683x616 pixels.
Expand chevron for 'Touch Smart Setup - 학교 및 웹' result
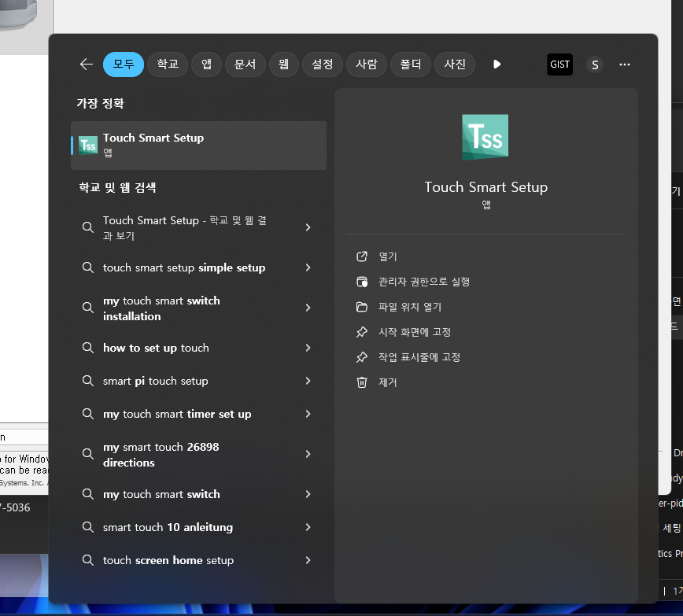pos(308,227)
